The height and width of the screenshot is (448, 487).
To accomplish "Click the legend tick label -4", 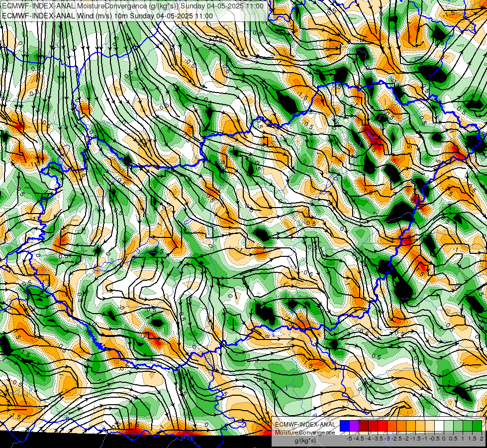I will 368,439.
